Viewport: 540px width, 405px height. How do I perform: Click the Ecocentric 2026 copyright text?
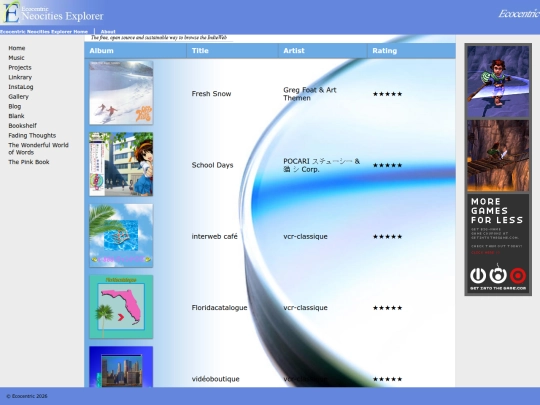click(27, 396)
